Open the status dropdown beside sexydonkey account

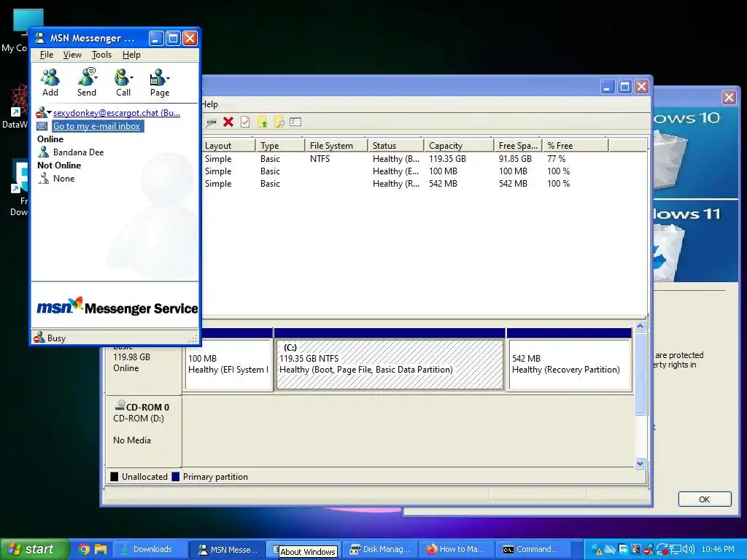pyautogui.click(x=49, y=112)
